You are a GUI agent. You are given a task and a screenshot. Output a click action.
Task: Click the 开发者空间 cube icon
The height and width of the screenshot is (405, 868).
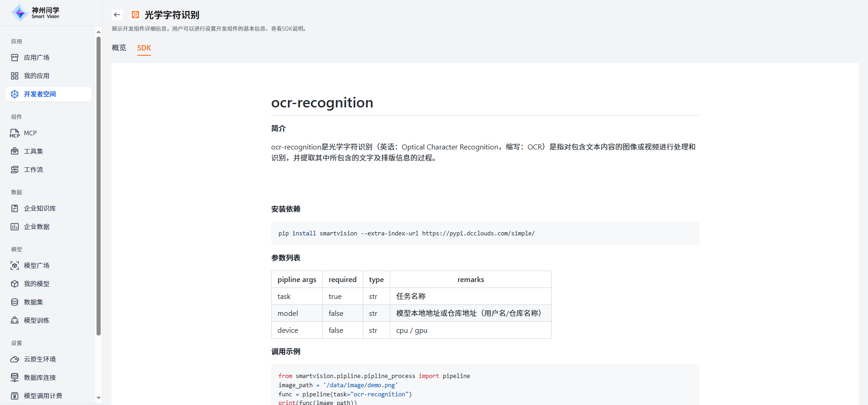point(15,94)
